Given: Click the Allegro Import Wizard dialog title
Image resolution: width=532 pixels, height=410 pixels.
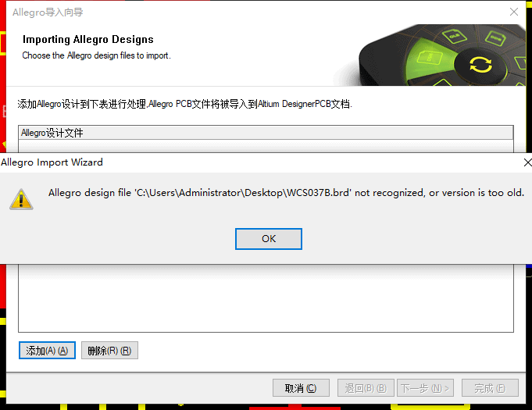Looking at the screenshot, I should point(52,162).
